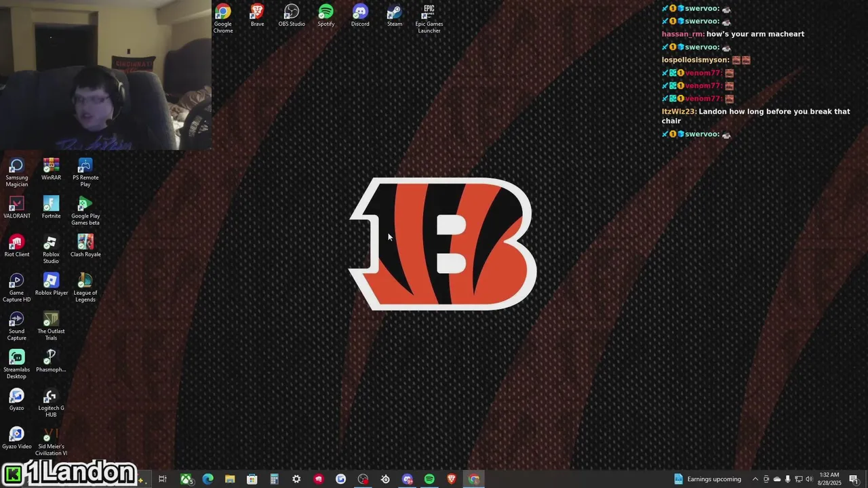Open the Earnings upcoming news widget
Viewport: 868px width, 488px height.
(x=707, y=479)
